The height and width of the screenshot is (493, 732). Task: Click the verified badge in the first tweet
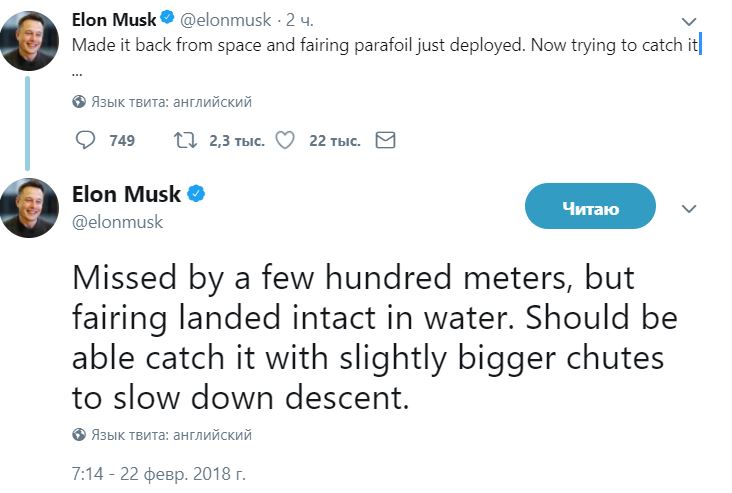coord(167,18)
